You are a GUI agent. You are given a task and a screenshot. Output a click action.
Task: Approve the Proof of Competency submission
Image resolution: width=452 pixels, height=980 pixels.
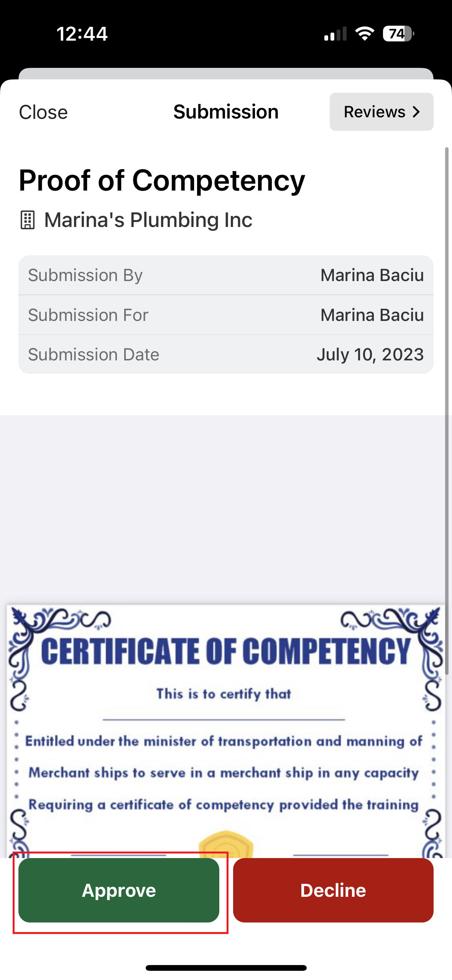(119, 890)
